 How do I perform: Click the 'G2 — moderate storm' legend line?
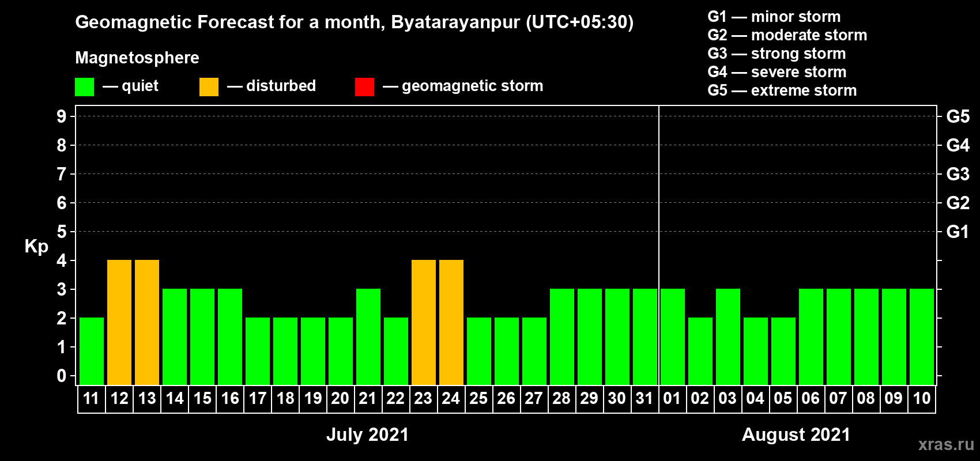787,35
